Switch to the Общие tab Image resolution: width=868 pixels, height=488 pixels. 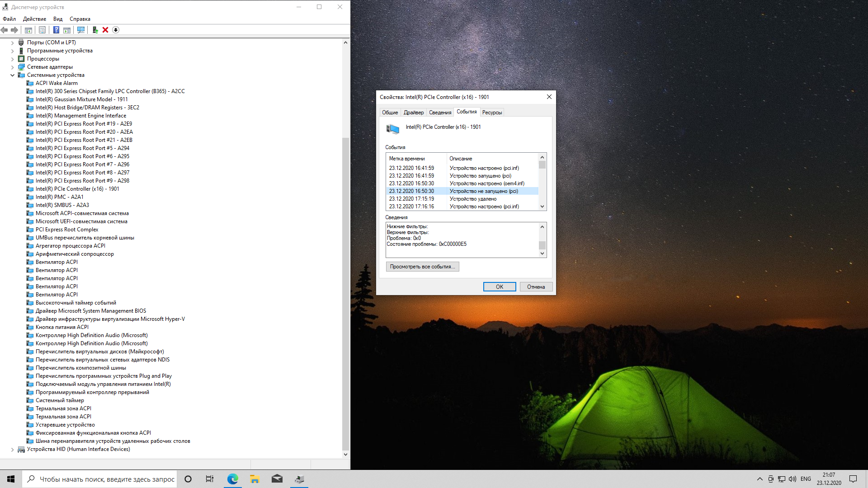click(x=390, y=113)
